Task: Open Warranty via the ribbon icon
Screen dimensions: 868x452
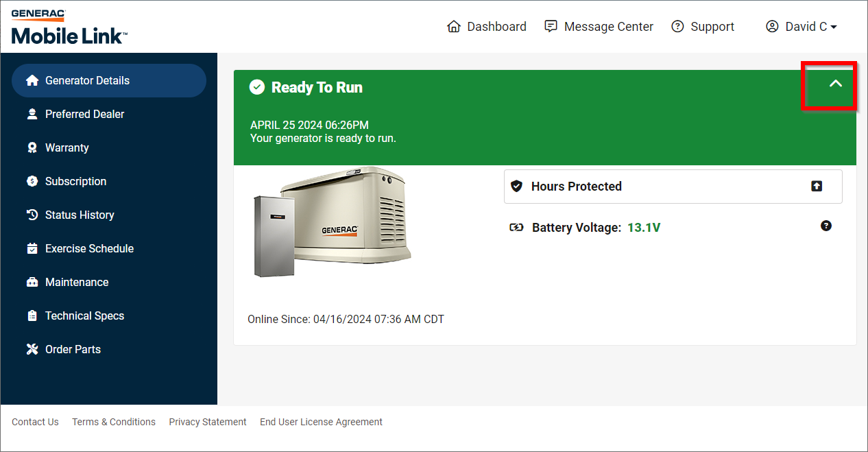Action: pyautogui.click(x=32, y=147)
